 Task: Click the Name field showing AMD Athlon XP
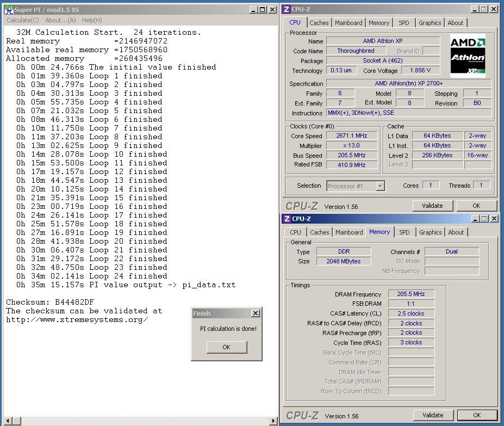(383, 41)
